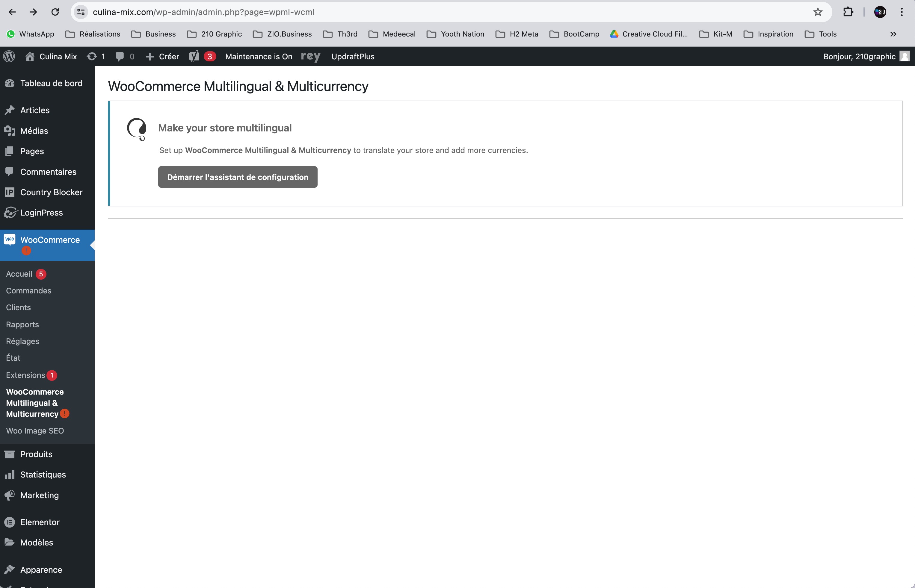Open the Yoast SEO icon with 3 notifications
The image size is (915, 588).
[203, 57]
